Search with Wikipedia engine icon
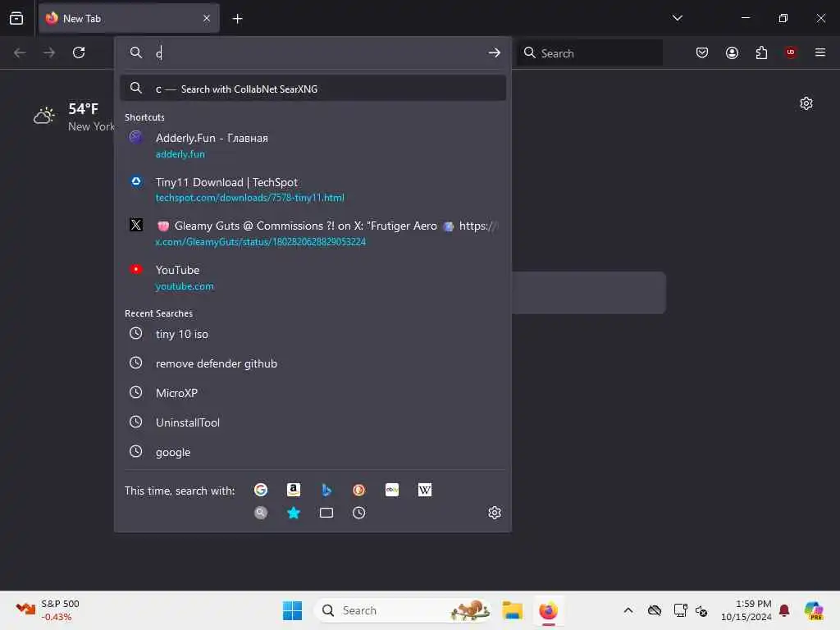840x630 pixels. point(424,490)
